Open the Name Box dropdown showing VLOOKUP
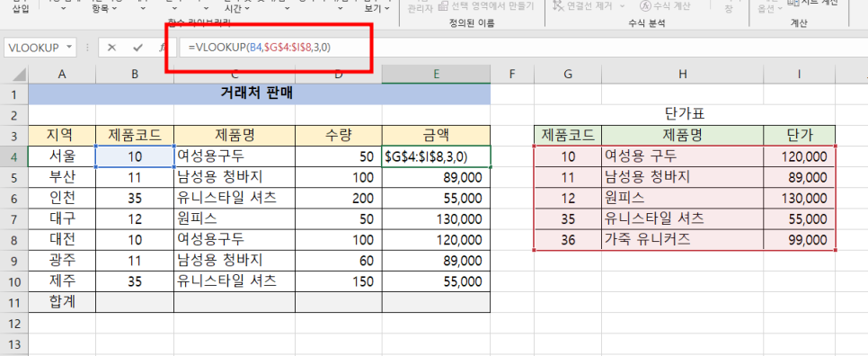 click(x=69, y=48)
